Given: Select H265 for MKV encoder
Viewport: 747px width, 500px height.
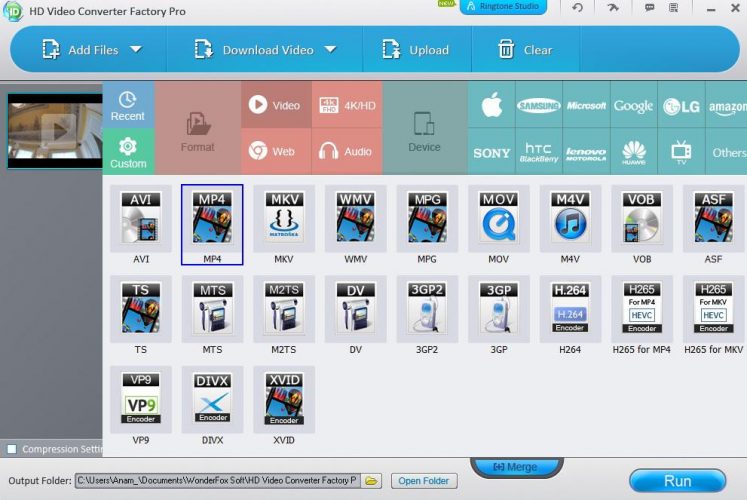Looking at the screenshot, I should click(x=713, y=309).
